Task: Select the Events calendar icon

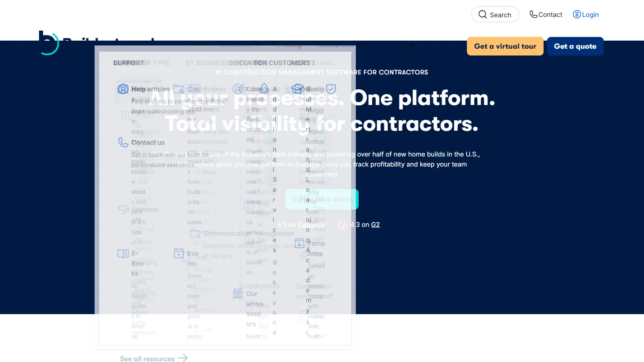Action: click(178, 254)
